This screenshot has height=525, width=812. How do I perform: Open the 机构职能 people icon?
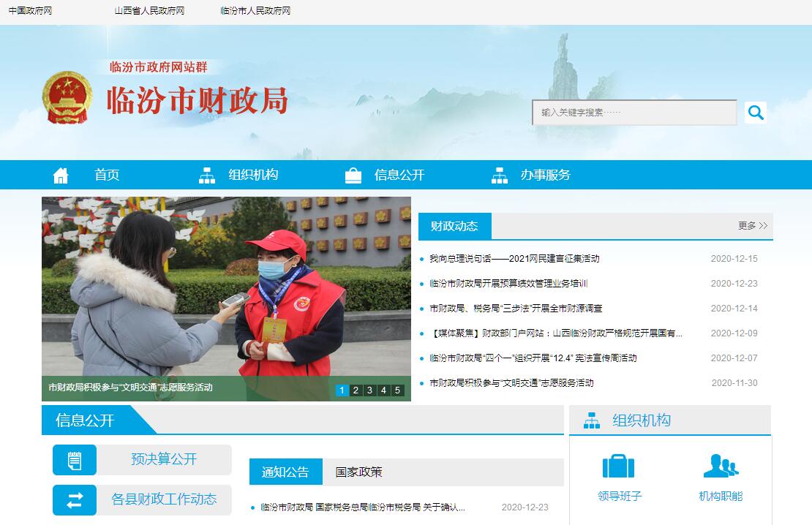tap(720, 467)
